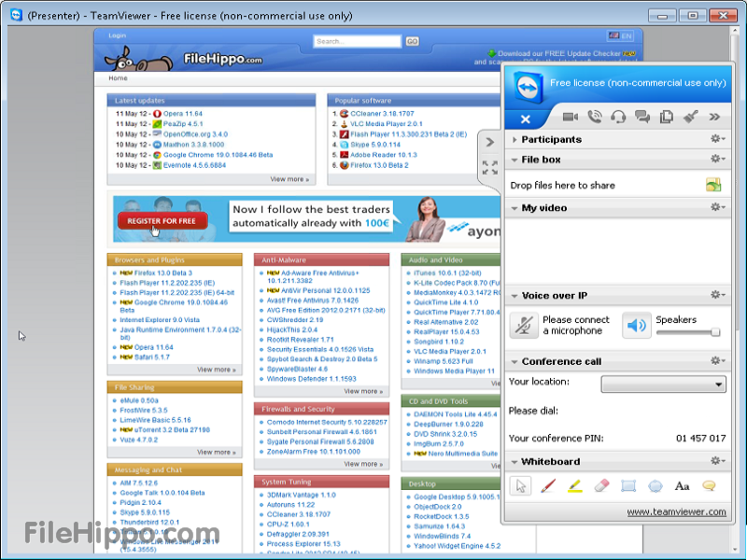747x560 pixels.
Task: Open Skype 5.9.0.114 in Popular software
Action: [x=375, y=145]
